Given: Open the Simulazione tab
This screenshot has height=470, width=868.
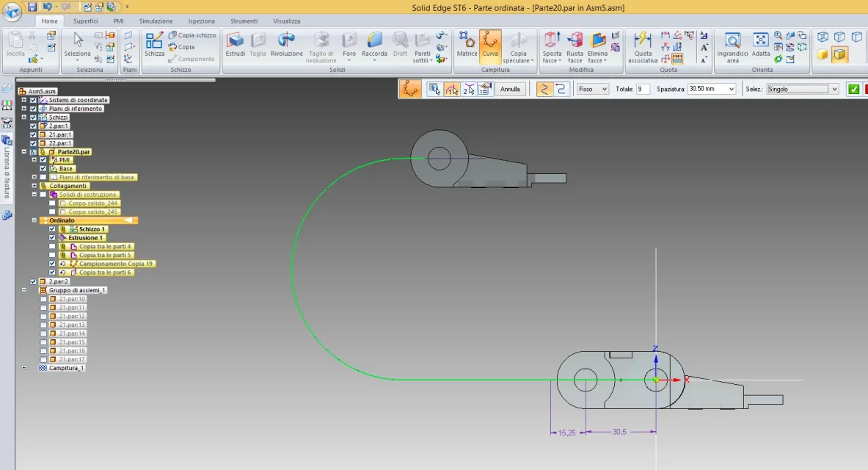Looking at the screenshot, I should click(x=156, y=21).
